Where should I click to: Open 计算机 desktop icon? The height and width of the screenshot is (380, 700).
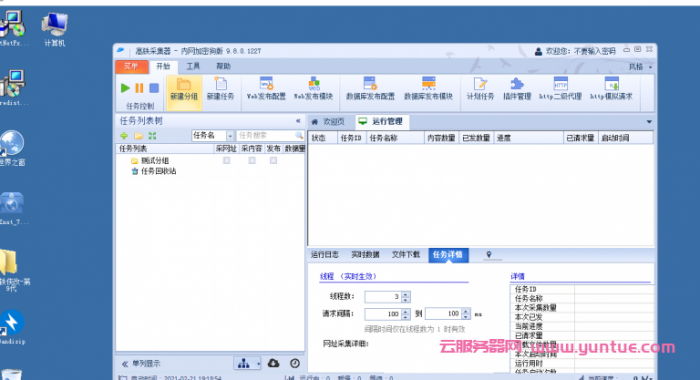click(x=54, y=29)
